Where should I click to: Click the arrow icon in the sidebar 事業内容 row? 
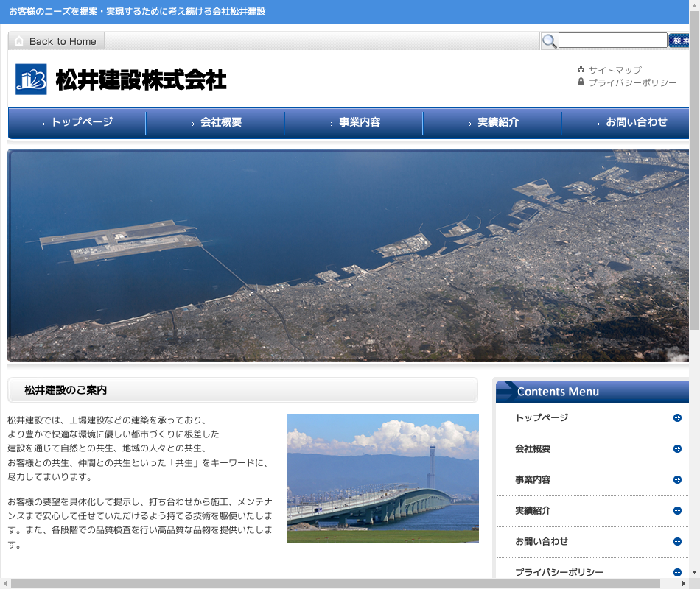tap(677, 480)
